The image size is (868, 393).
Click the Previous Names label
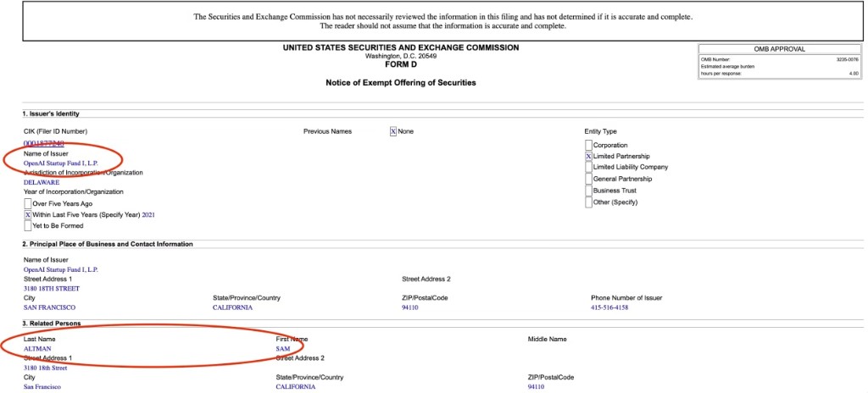328,132
